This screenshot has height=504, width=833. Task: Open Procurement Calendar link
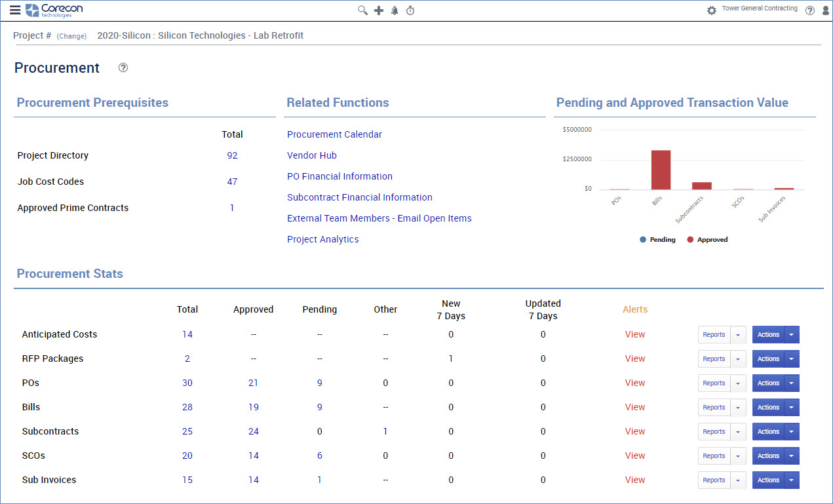pos(334,134)
